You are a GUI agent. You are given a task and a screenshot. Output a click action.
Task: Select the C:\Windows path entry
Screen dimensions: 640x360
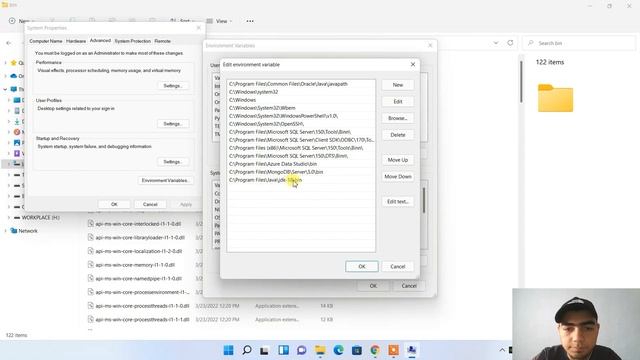[301, 100]
